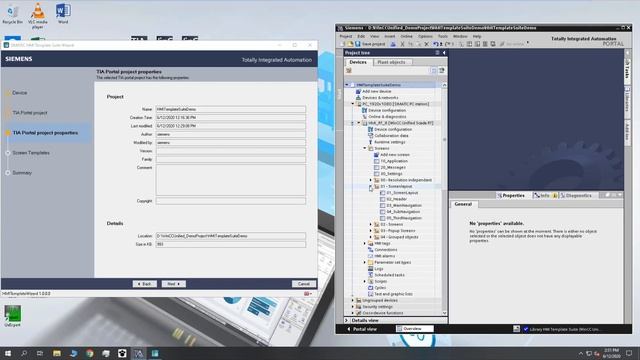Open Cycles item in project tree

(x=380, y=287)
